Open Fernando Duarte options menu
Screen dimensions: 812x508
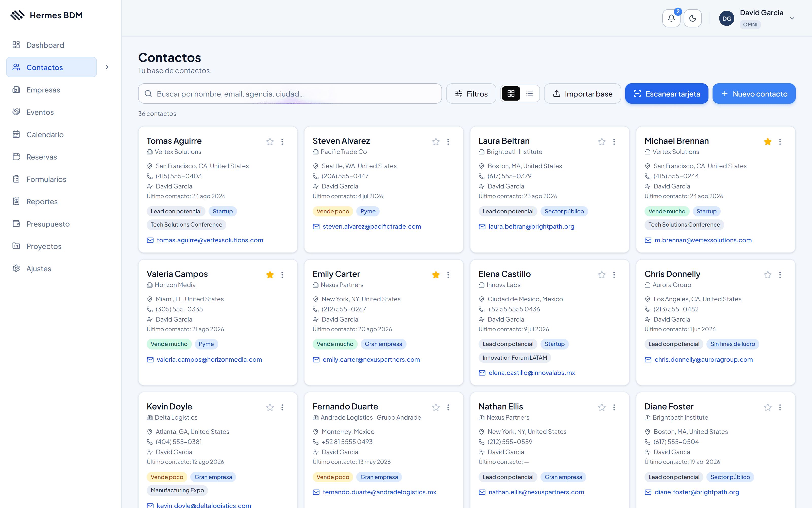coord(448,407)
